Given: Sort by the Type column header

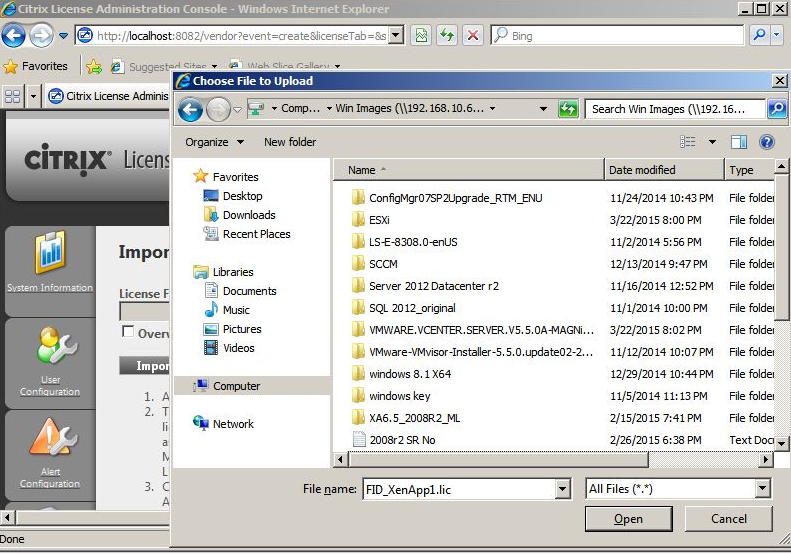Looking at the screenshot, I should pyautogui.click(x=750, y=170).
